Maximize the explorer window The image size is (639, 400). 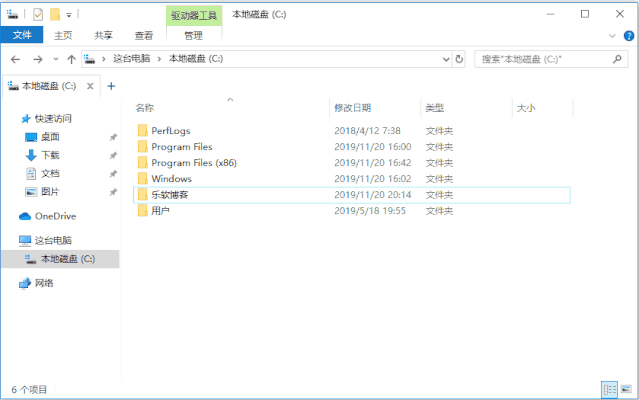pos(585,14)
